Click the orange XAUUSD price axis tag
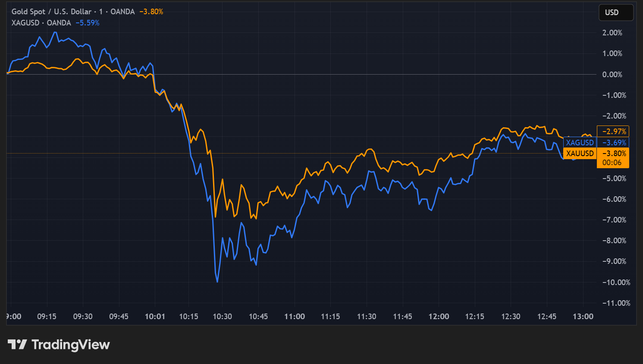 580,154
